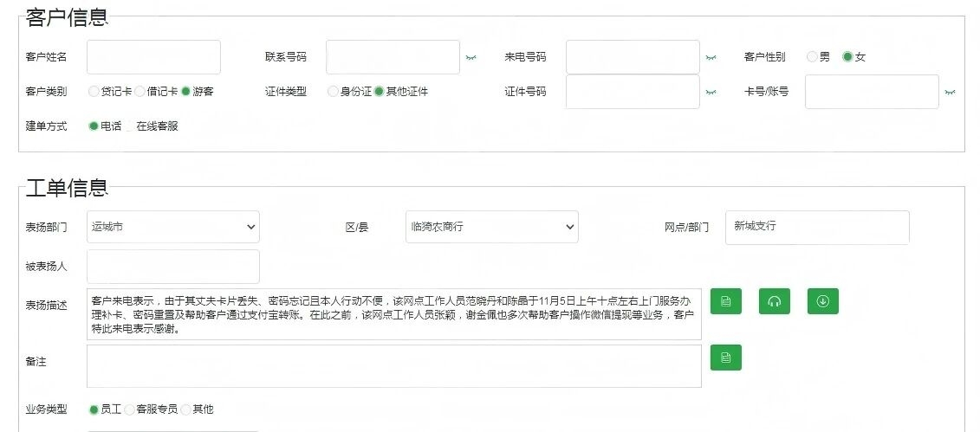Click inside the 备注 text area

pyautogui.click(x=393, y=366)
